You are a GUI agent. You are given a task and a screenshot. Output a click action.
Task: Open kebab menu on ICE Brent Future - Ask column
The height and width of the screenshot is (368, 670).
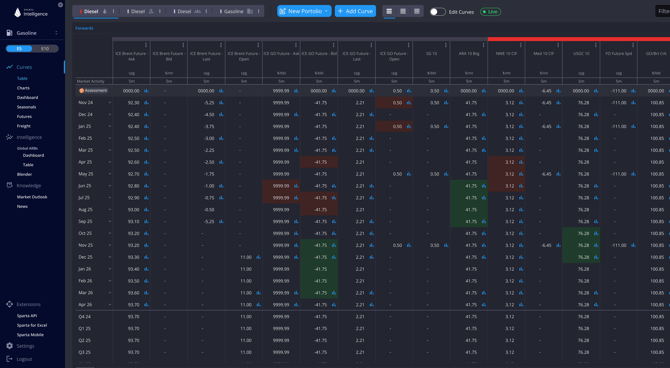point(146,45)
